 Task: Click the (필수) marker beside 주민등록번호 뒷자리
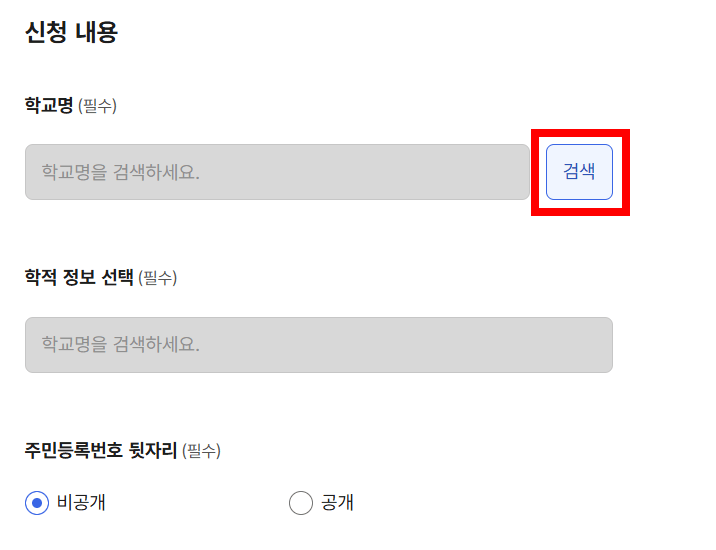[201, 452]
